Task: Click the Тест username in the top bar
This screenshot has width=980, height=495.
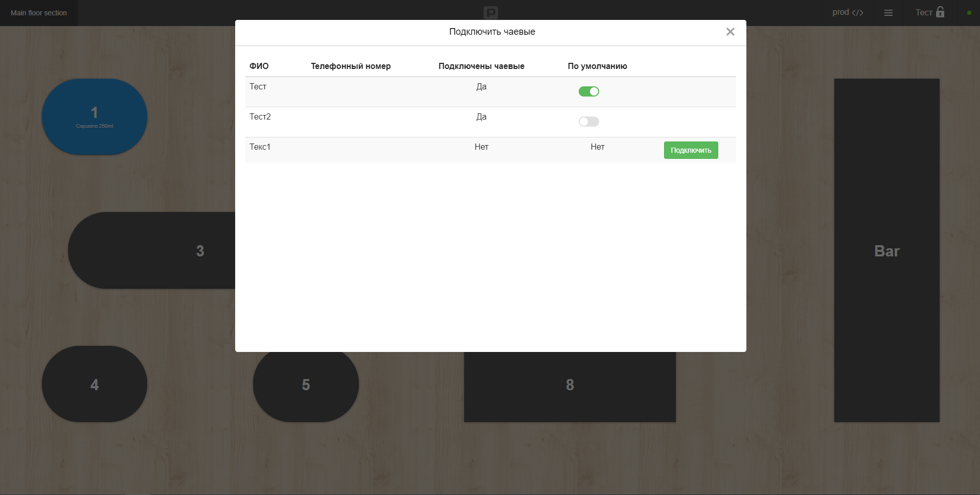Action: point(923,12)
